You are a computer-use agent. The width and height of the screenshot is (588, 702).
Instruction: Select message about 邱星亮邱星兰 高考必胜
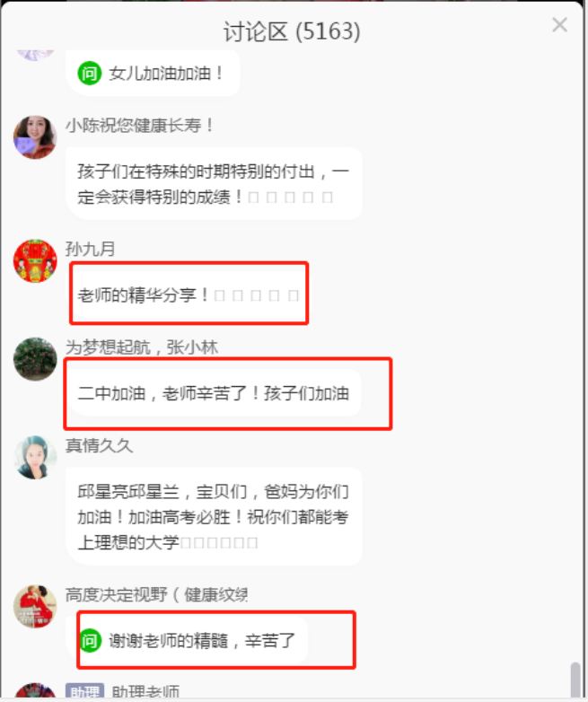click(x=214, y=516)
